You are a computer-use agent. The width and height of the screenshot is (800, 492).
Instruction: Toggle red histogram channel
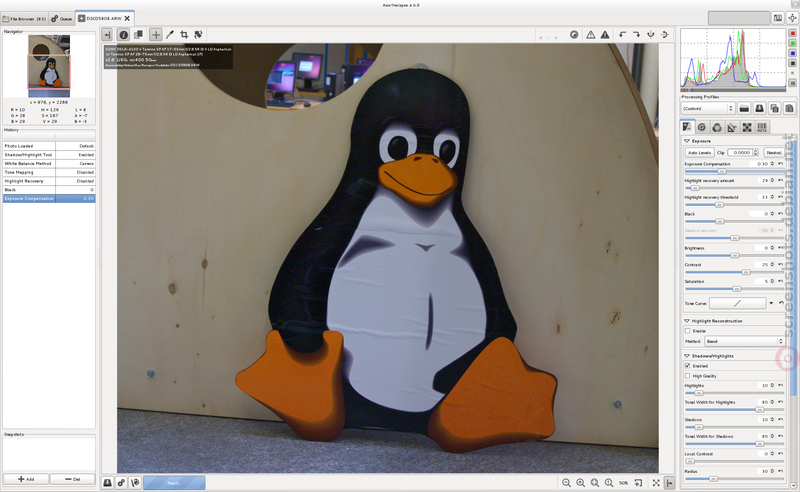coord(793,33)
